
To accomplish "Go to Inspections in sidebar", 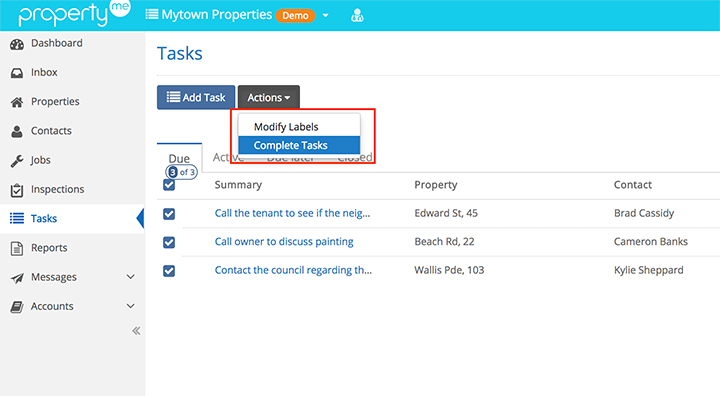I will point(57,189).
